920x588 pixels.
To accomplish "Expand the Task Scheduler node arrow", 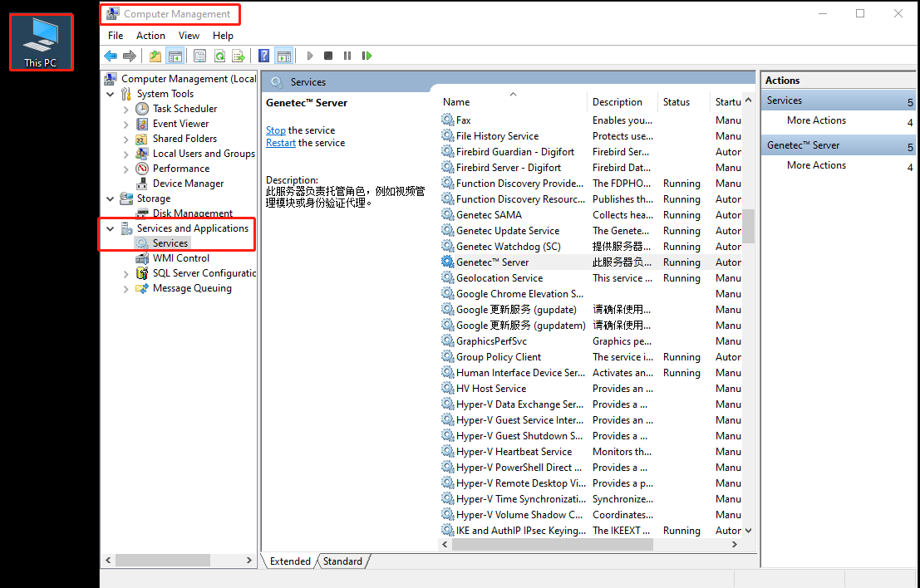I will (125, 109).
